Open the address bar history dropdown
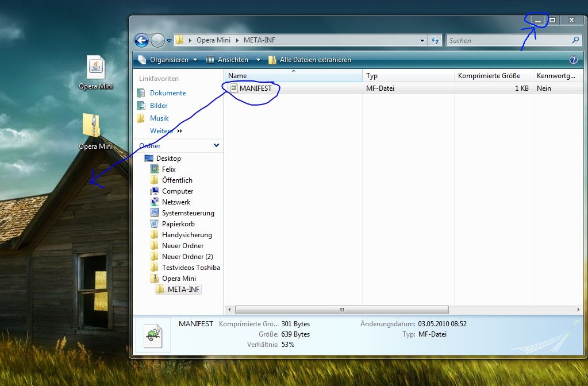588x386 pixels. click(422, 40)
